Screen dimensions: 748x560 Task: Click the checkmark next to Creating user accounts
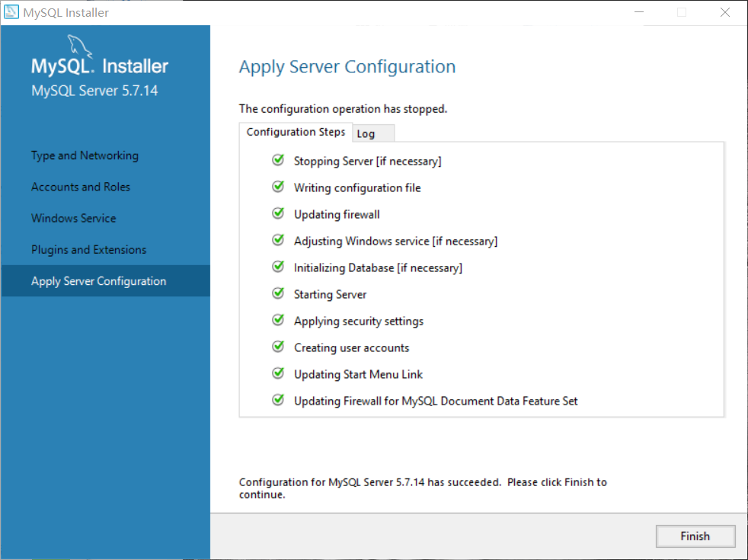click(278, 347)
